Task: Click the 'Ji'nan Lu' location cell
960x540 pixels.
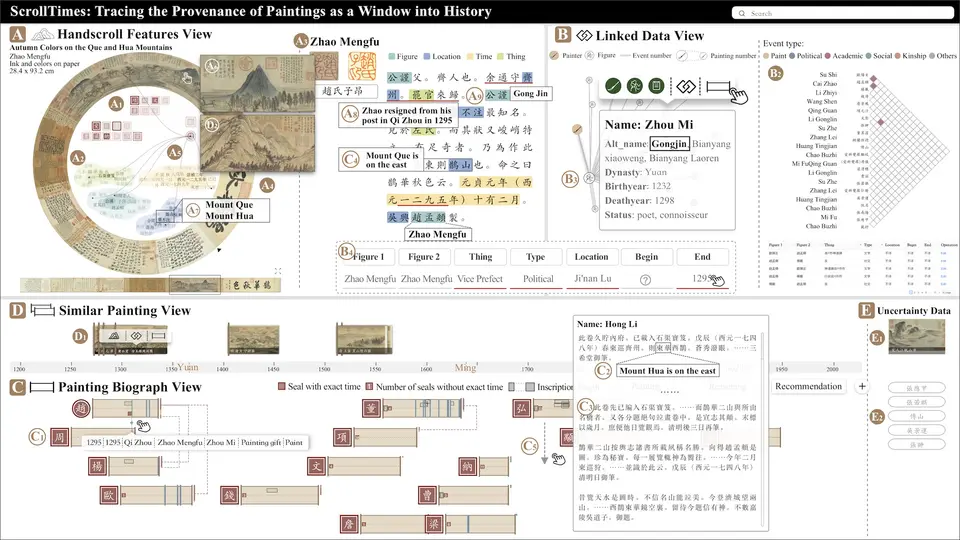Action: coord(593,279)
